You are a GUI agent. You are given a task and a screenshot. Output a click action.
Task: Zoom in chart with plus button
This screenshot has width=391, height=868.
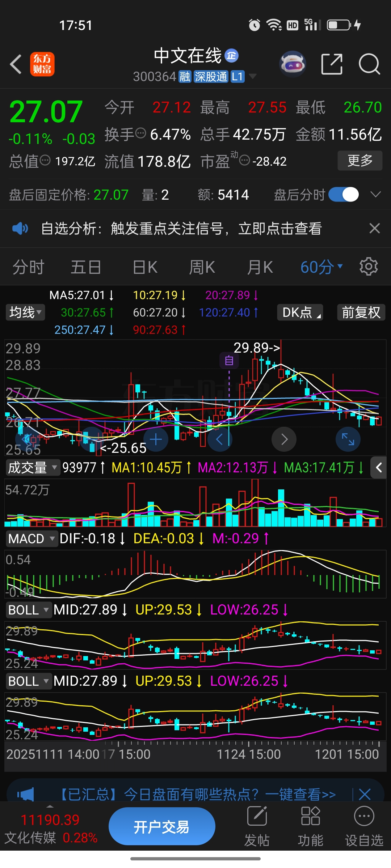pyautogui.click(x=156, y=439)
